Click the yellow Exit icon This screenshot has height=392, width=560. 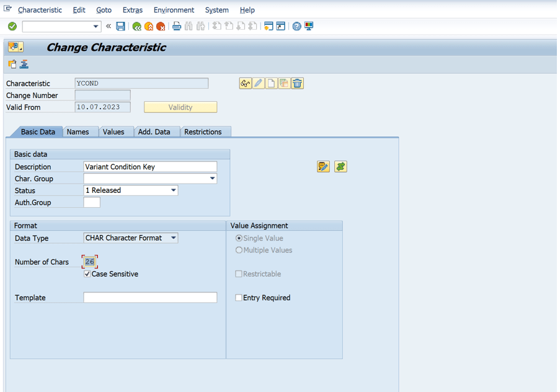click(x=149, y=27)
